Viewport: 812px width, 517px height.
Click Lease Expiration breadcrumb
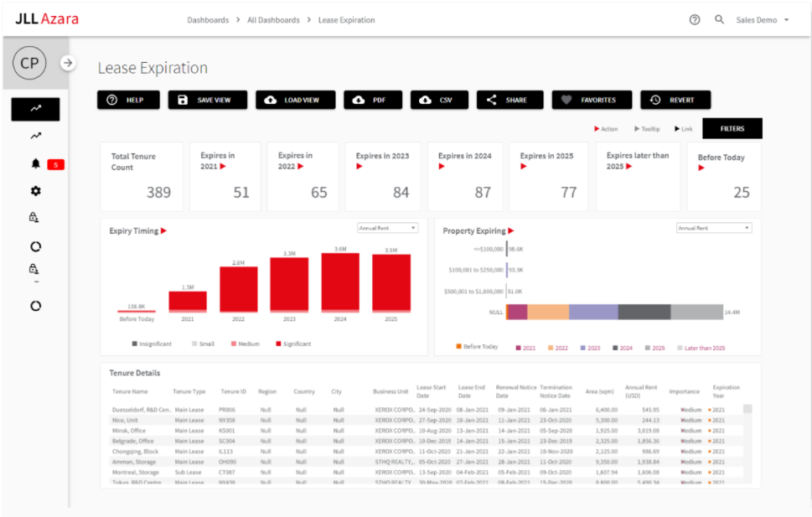[x=346, y=19]
